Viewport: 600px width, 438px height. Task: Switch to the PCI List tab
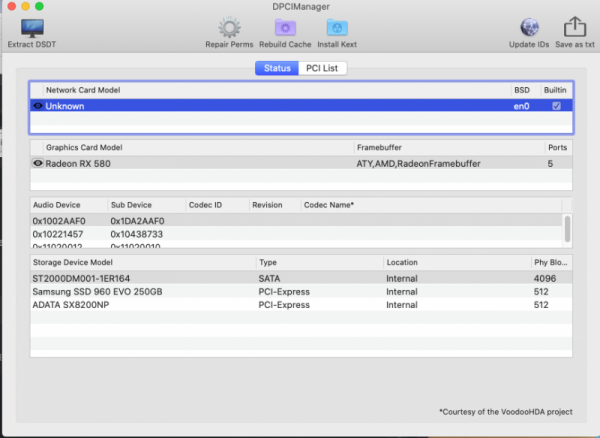click(322, 68)
